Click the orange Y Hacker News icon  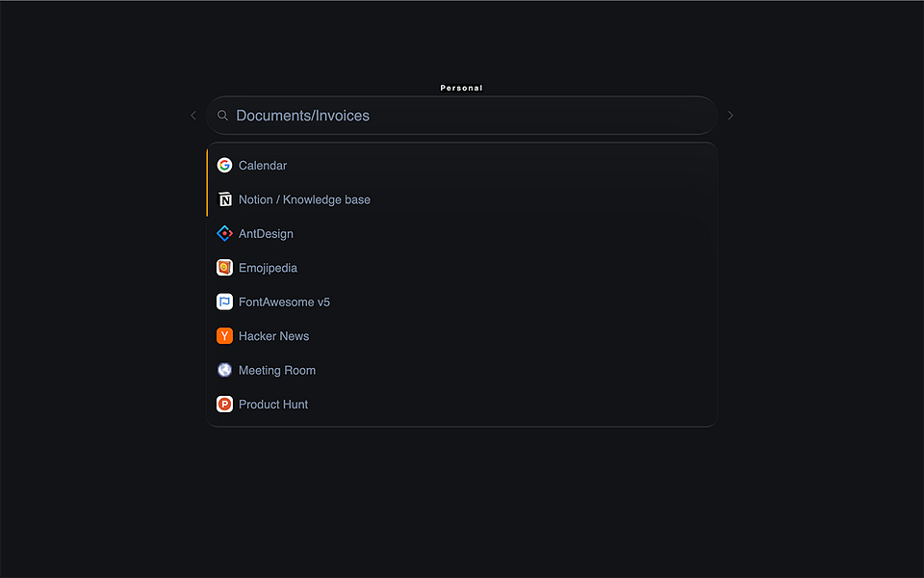(224, 336)
